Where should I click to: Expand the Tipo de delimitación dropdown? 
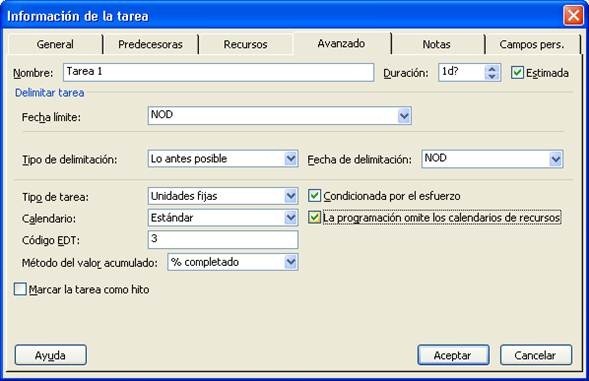(291, 159)
